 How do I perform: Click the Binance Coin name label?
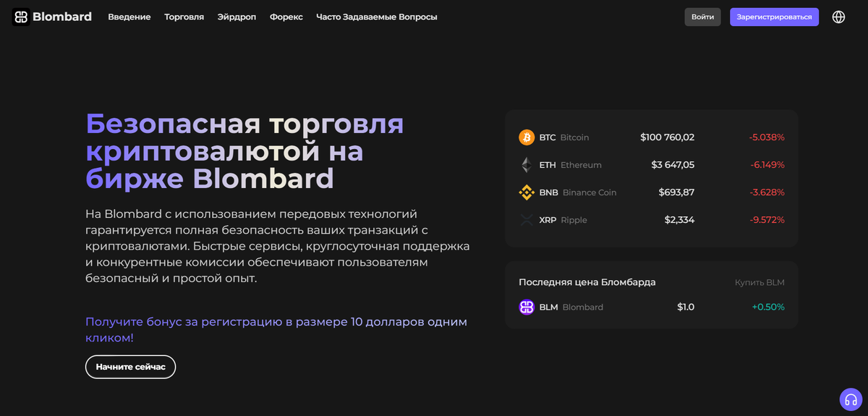click(x=590, y=192)
